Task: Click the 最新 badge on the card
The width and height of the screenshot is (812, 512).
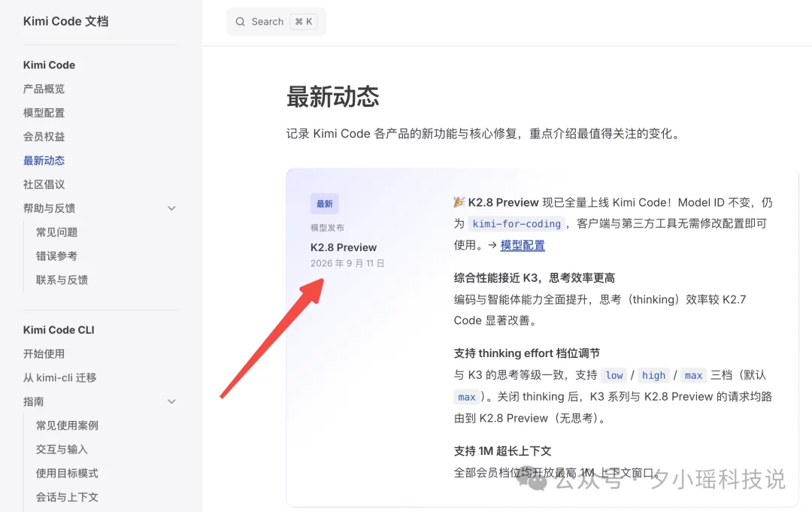Action: (x=325, y=204)
